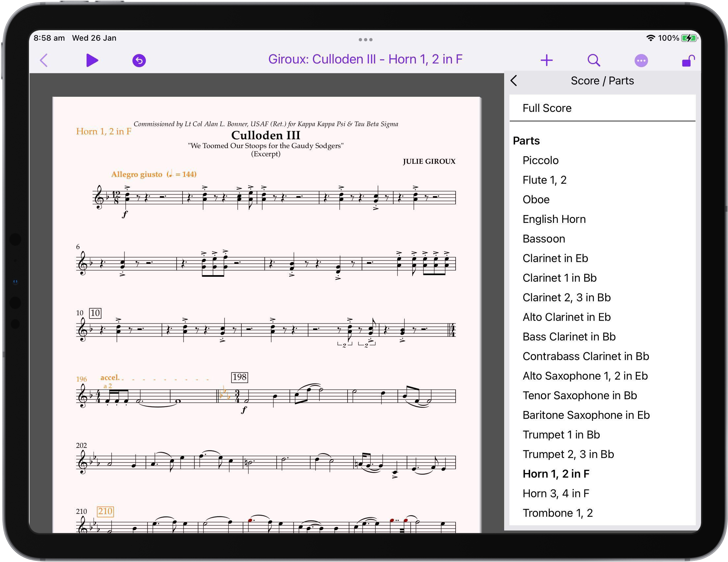Open the Clarinet in Eb part

[602, 258]
